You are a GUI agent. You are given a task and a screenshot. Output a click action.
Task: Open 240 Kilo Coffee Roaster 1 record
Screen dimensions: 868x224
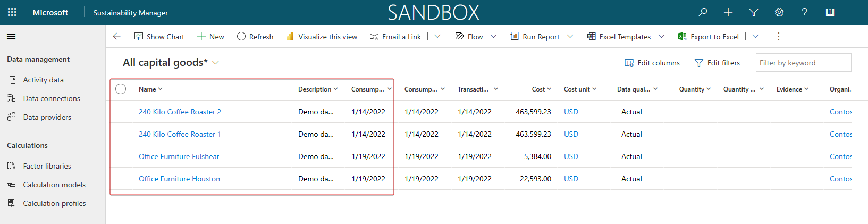pyautogui.click(x=180, y=134)
